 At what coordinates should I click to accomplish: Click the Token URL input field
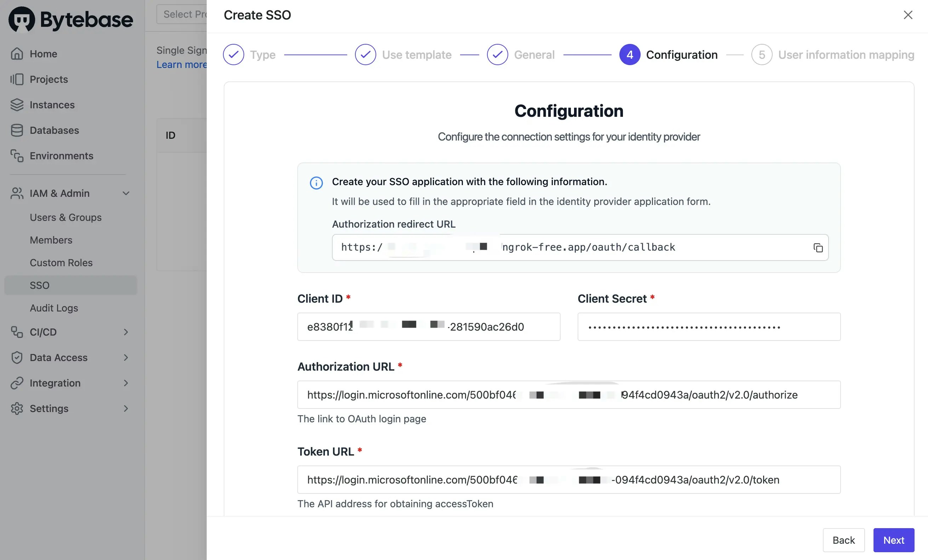click(569, 480)
